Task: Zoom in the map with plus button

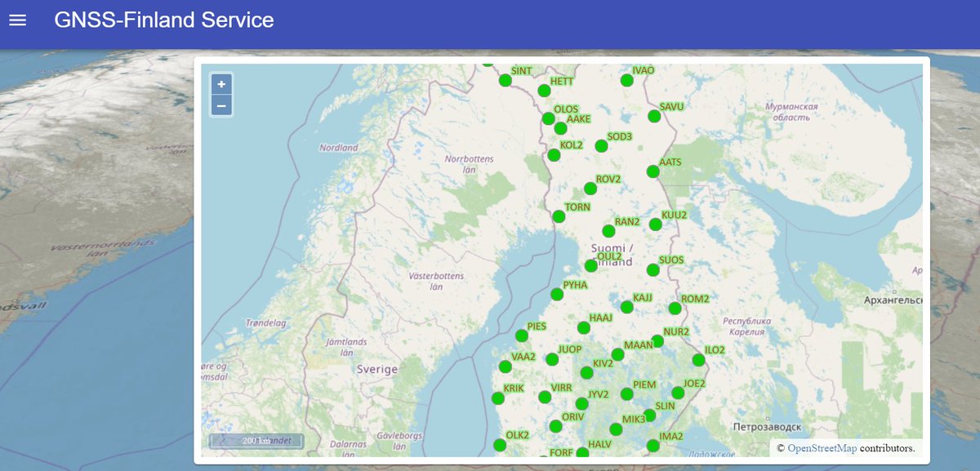Action: point(221,84)
